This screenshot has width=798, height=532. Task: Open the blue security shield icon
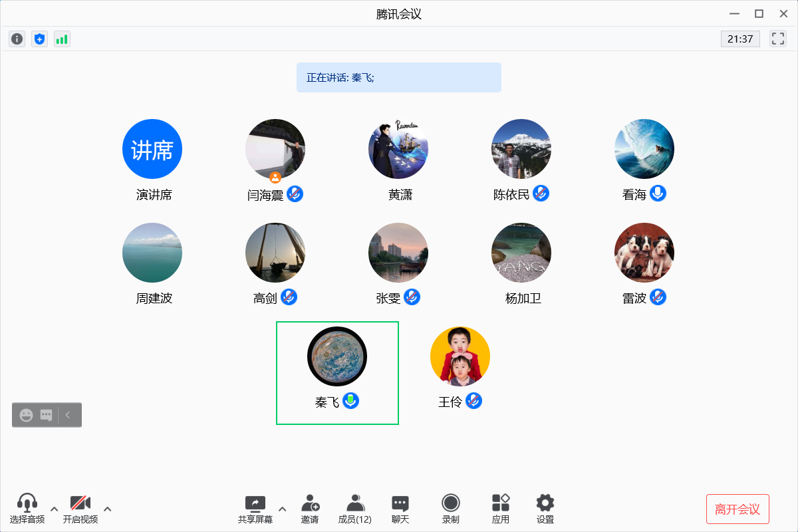40,39
